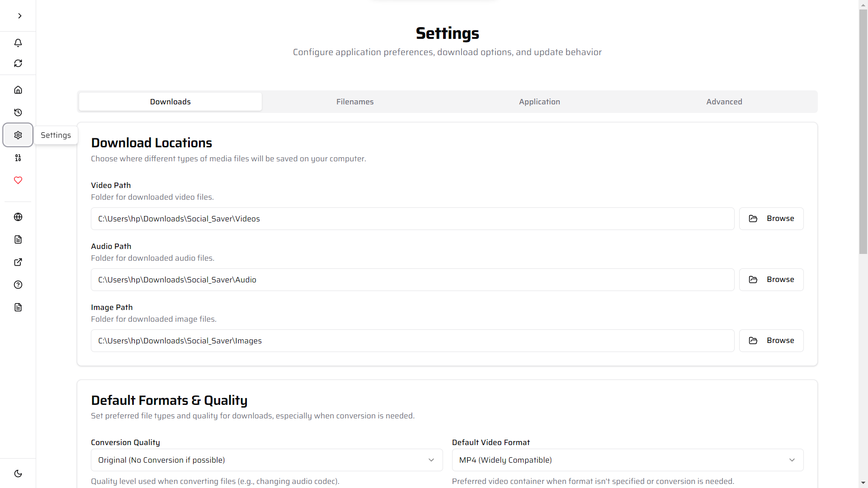Open Help via the question mark icon

(x=18, y=285)
